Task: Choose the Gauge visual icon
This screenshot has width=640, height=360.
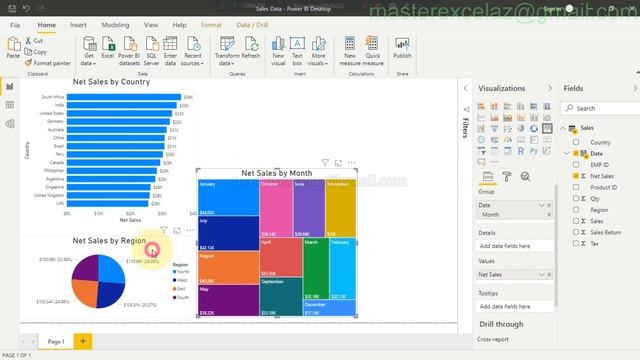Action: pyautogui.click(x=507, y=140)
